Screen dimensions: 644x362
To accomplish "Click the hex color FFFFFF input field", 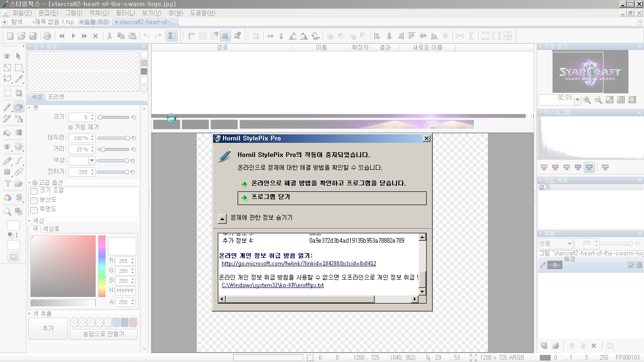I will pyautogui.click(x=125, y=291).
